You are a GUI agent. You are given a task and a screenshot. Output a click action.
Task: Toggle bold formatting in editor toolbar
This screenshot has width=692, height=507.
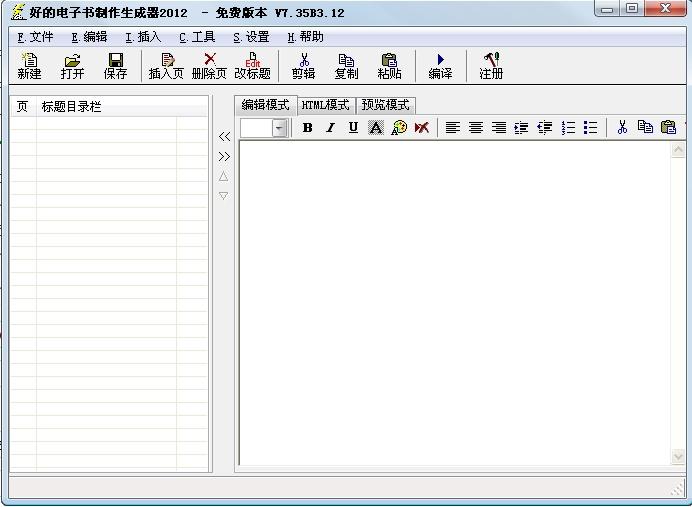click(308, 128)
